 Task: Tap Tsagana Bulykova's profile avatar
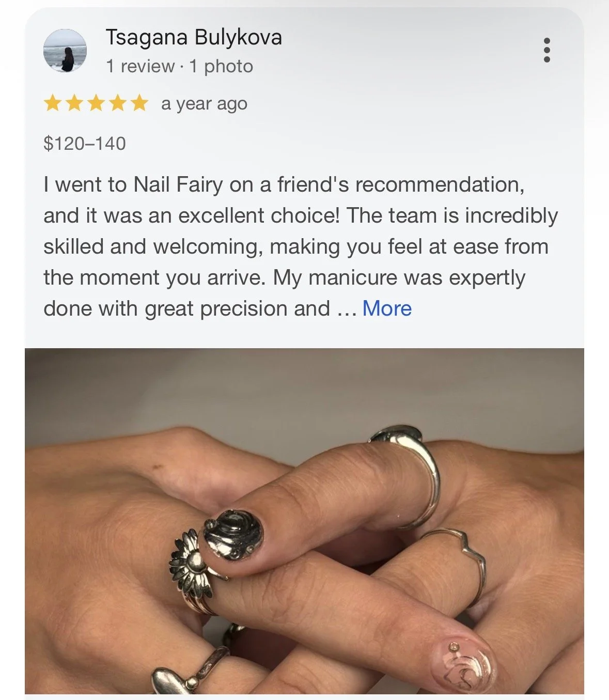[x=65, y=51]
